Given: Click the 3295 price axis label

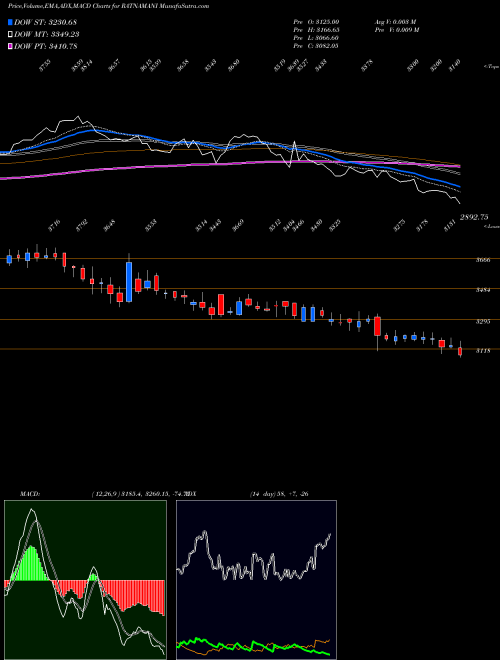Looking at the screenshot, I should coord(483,322).
